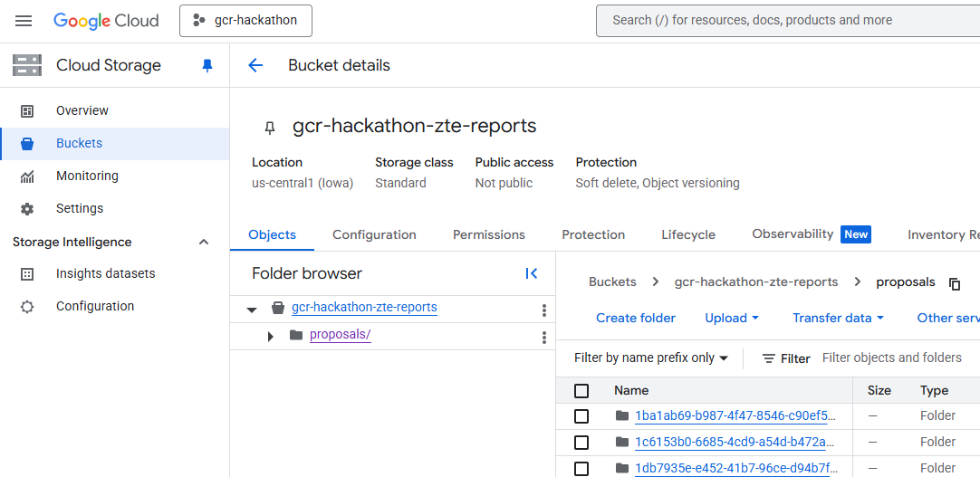Check the box for folder 1ba1ab69-b987-4f47
Screen dimensions: 980x477
click(x=581, y=416)
